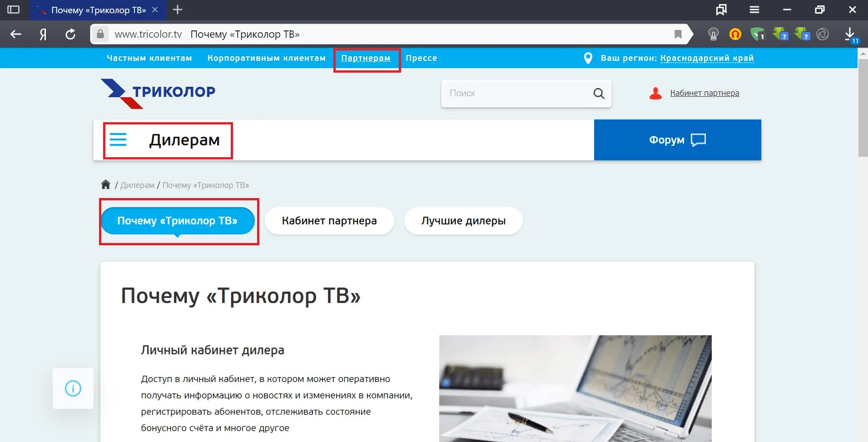
Task: Switch to Кабинет партнера tab pill
Action: [x=329, y=221]
